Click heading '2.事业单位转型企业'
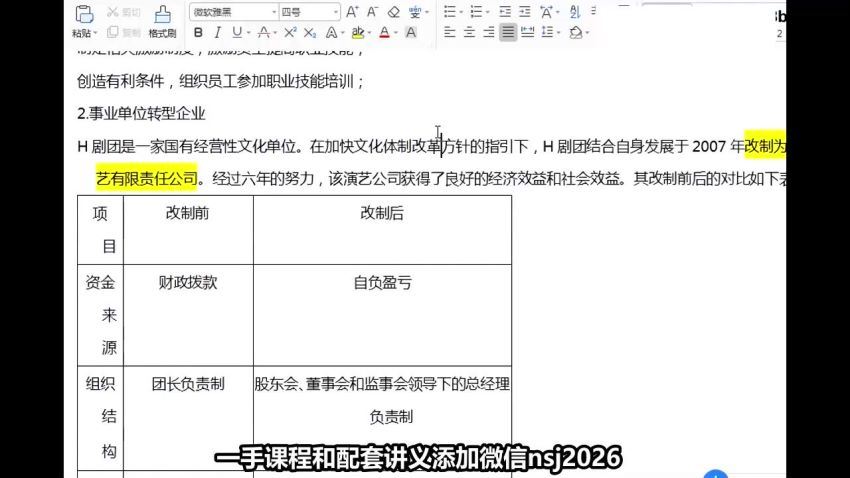850x478 pixels. coord(141,114)
